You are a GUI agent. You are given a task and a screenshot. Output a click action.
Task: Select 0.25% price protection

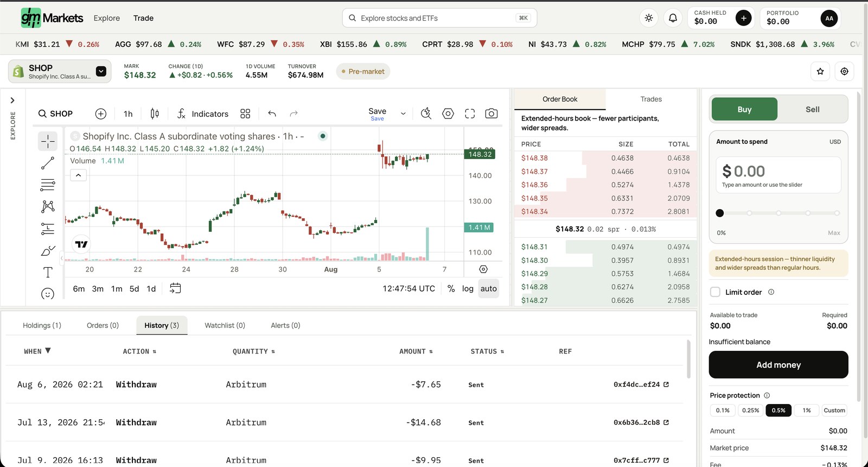pos(751,411)
